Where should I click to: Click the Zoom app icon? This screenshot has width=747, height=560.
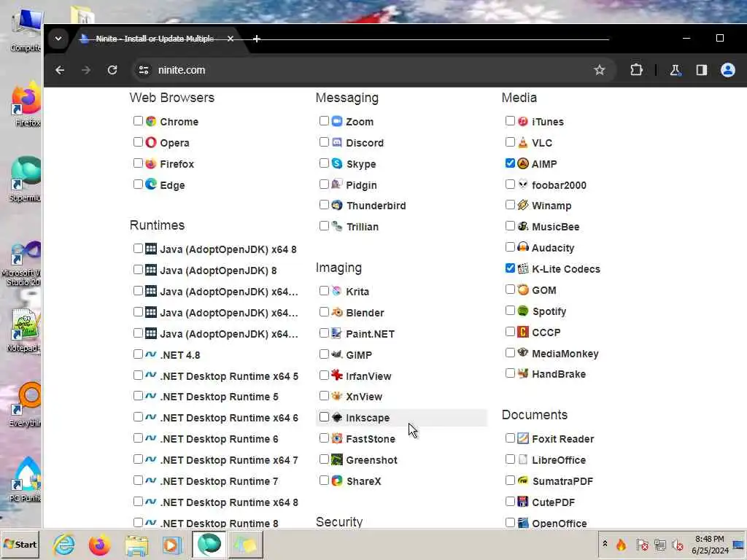coord(337,121)
